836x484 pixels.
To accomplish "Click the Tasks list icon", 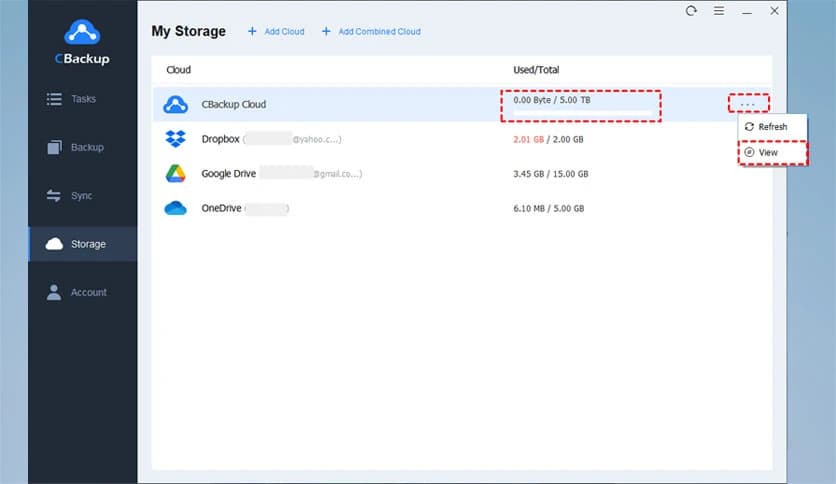I will click(x=54, y=99).
